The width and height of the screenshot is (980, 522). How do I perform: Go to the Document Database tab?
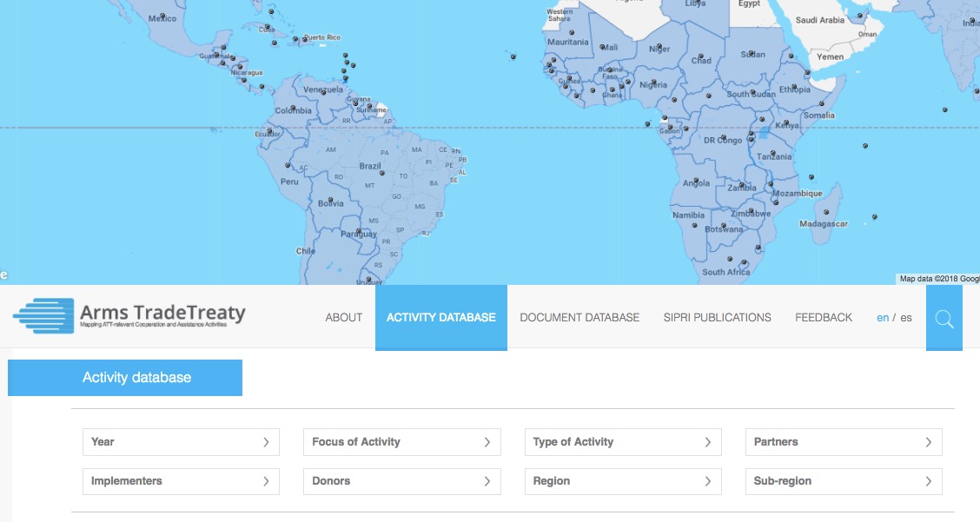tap(579, 318)
